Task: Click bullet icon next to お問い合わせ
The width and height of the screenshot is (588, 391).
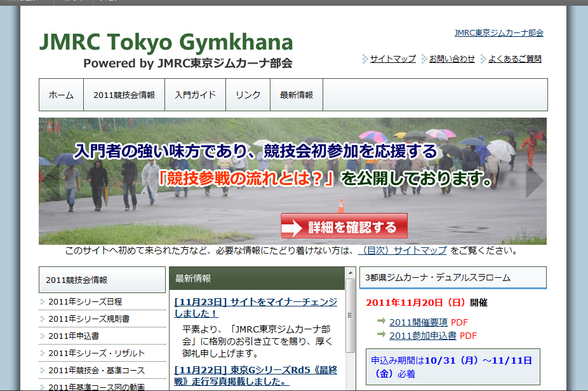Action: tap(424, 58)
